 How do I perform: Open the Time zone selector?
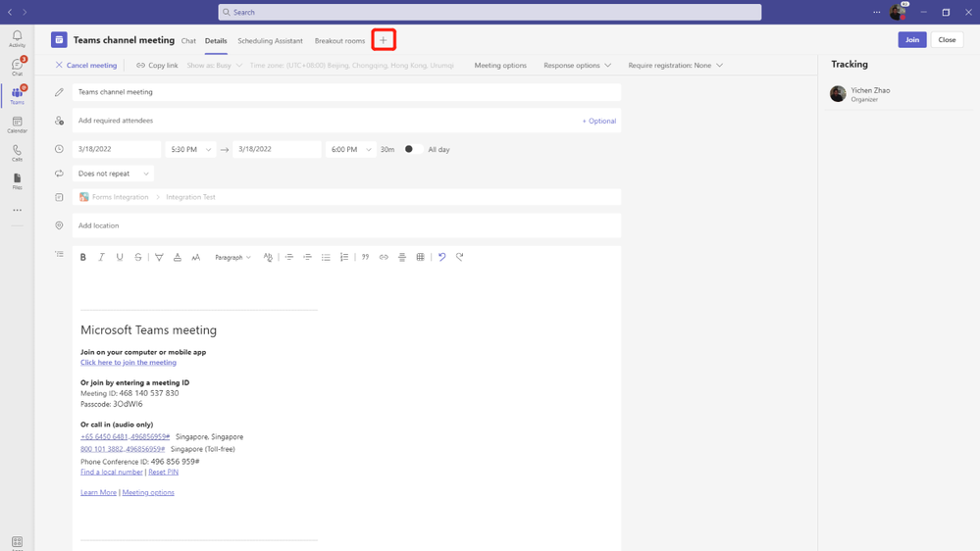(x=352, y=65)
